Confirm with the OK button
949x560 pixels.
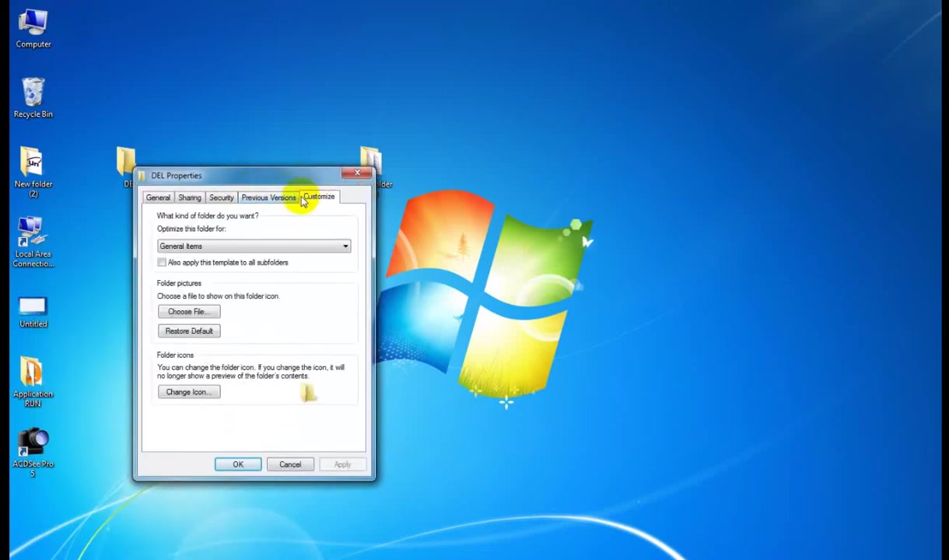(238, 464)
